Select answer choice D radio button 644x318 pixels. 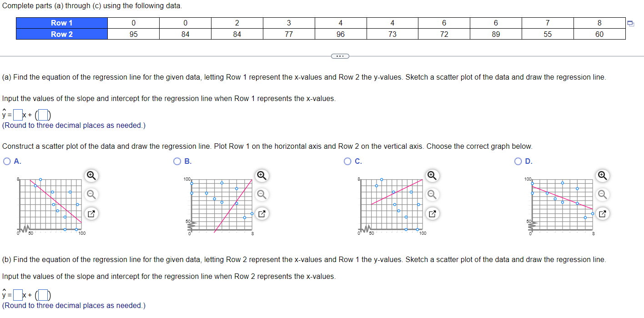(518, 161)
